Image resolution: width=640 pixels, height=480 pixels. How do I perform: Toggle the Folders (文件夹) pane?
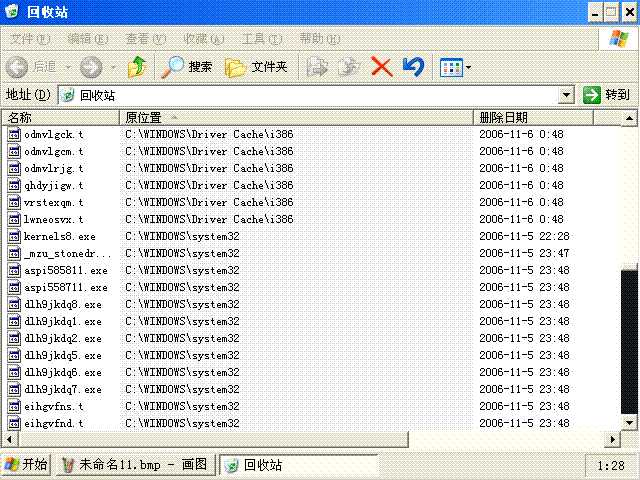coord(256,67)
